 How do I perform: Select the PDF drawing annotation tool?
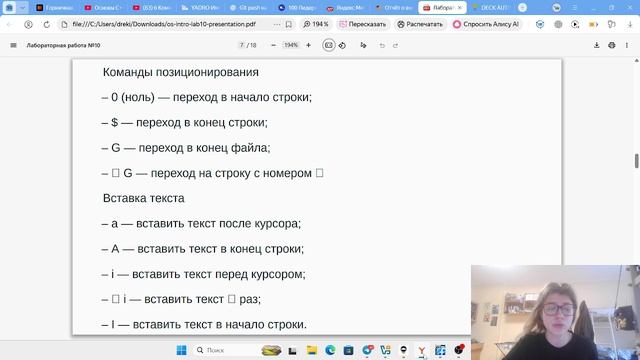point(363,45)
